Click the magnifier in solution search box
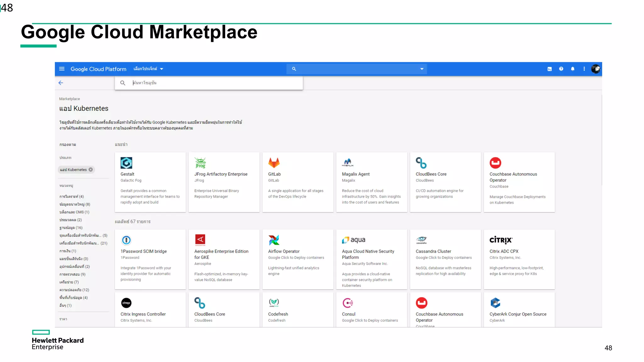 123,83
